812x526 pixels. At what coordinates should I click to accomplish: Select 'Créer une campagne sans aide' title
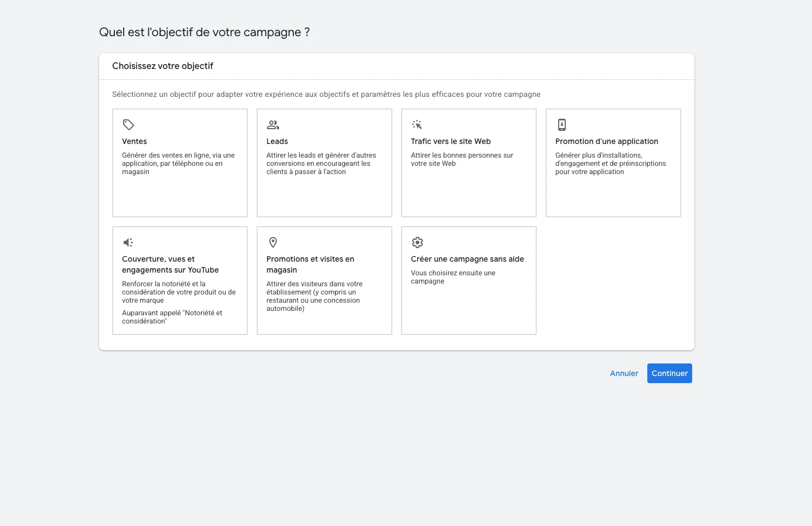[x=467, y=259]
